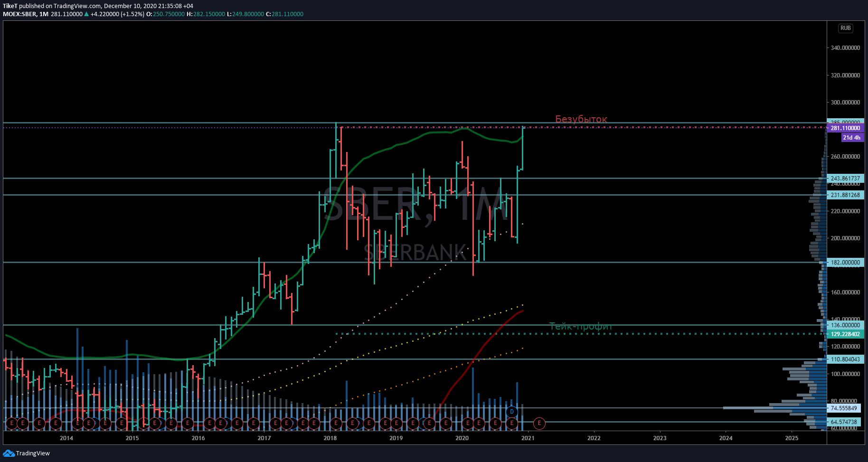
Task: Select the 2016 label on the time axis
Action: click(x=198, y=438)
